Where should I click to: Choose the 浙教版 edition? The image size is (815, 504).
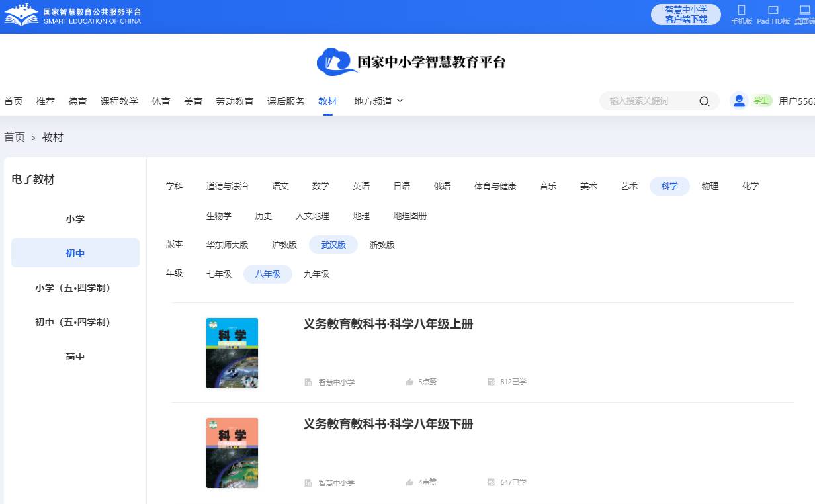click(x=382, y=245)
